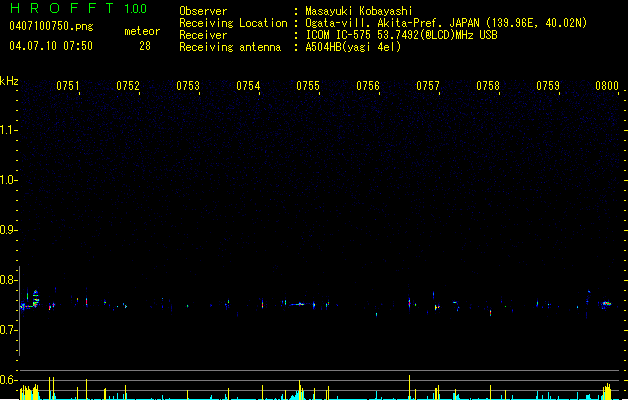Click the 0756 time marker
The image size is (629, 400).
(x=368, y=86)
